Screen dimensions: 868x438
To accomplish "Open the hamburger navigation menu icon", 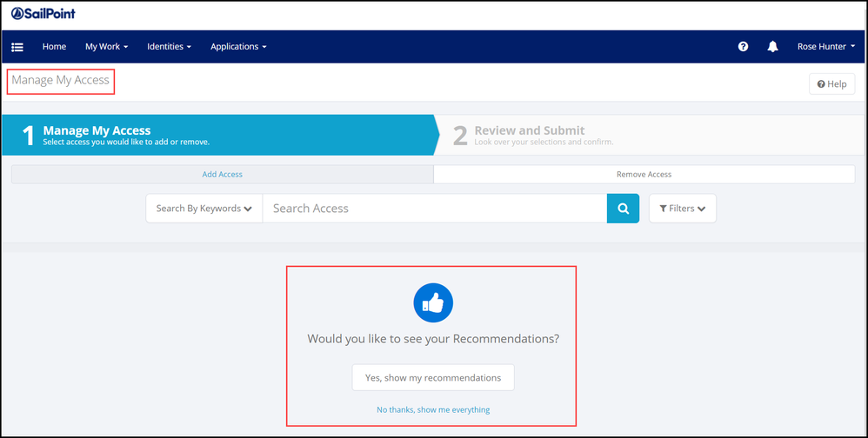I will [17, 47].
